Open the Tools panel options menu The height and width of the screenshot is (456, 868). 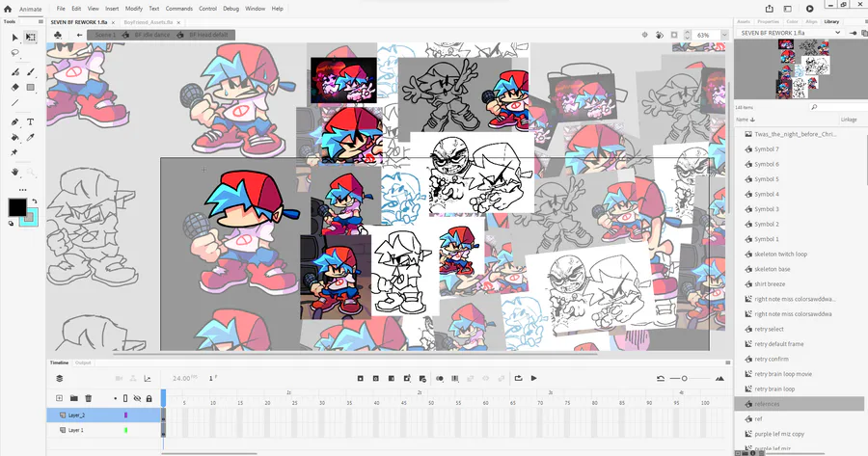pos(41,21)
